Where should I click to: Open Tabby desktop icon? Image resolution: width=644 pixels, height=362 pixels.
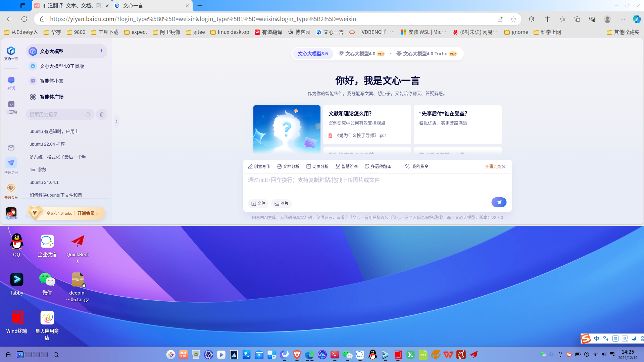tap(16, 284)
